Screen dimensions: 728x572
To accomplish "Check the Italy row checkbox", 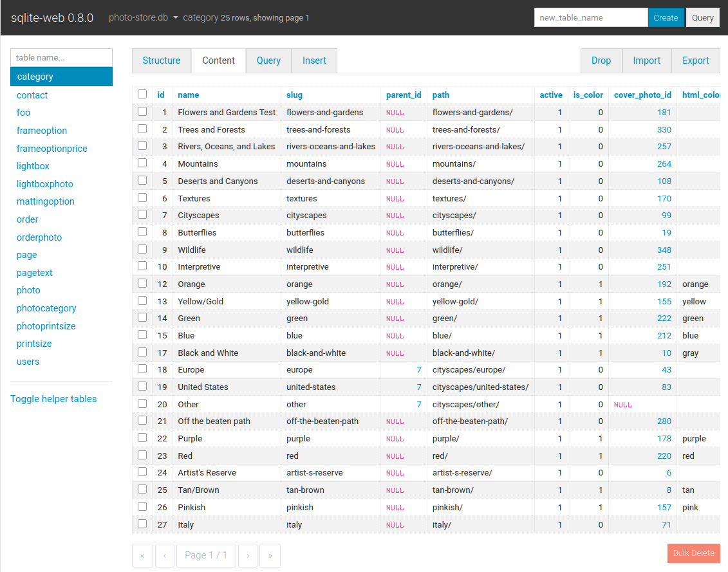I will [x=142, y=524].
